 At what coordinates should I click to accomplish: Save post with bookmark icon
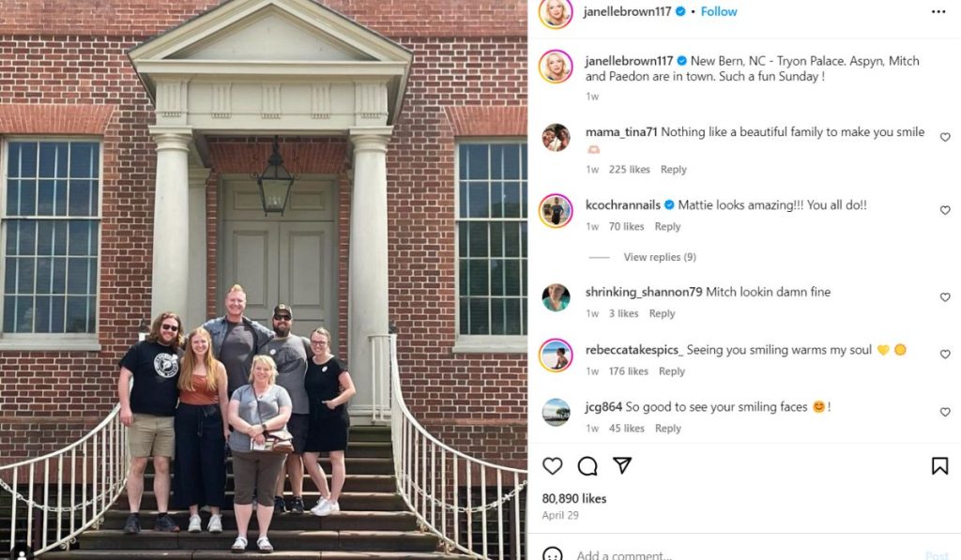[x=939, y=465]
